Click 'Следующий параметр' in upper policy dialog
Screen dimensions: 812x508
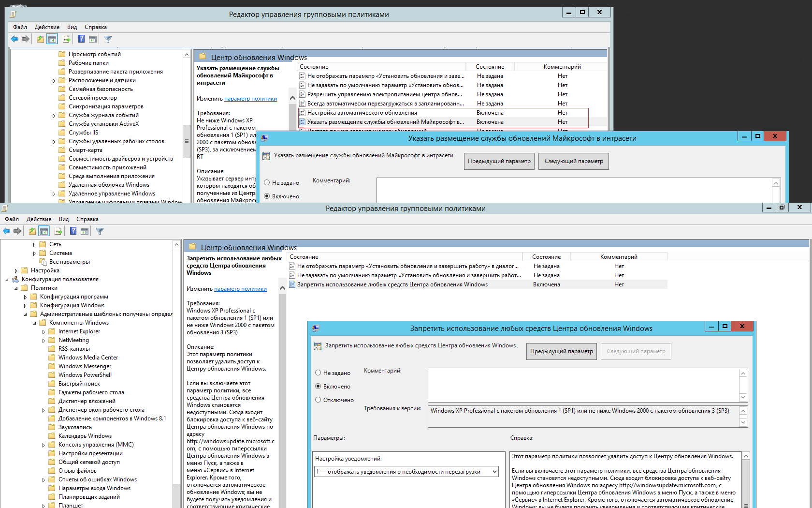coord(574,161)
